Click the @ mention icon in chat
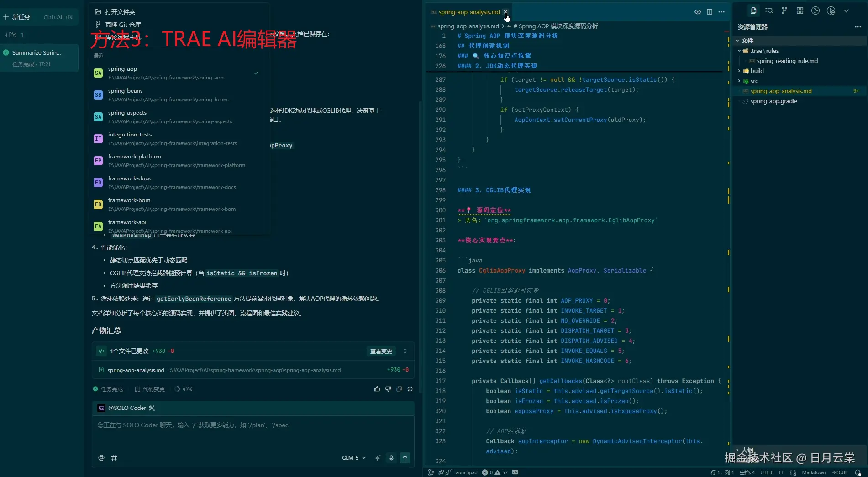The width and height of the screenshot is (868, 477). coord(101,458)
